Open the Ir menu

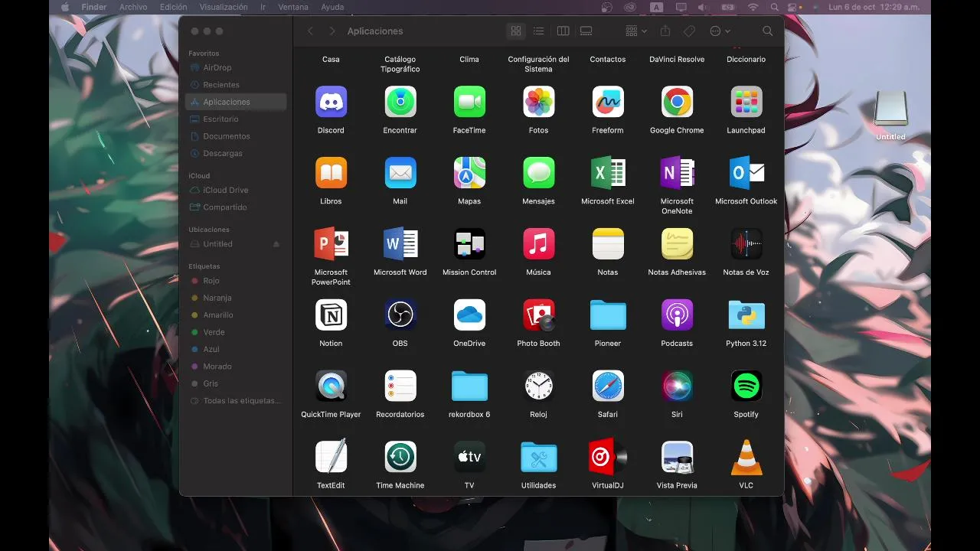[x=263, y=7]
